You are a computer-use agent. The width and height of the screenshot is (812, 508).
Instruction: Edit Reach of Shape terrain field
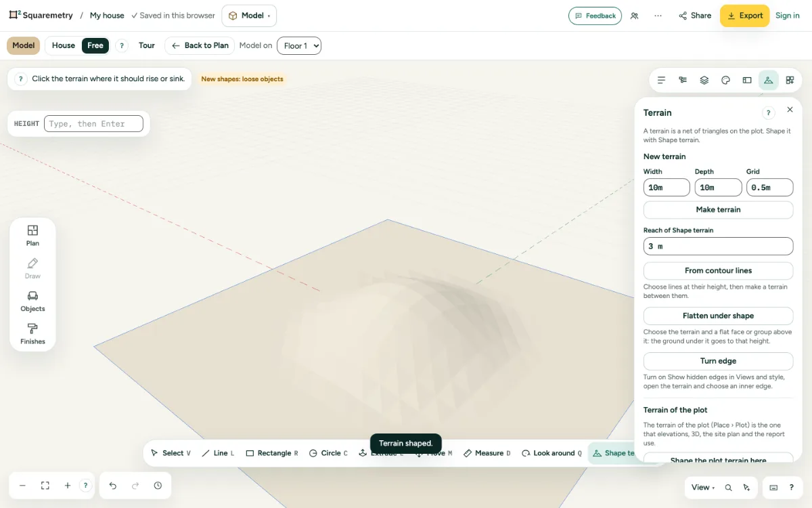coord(718,247)
